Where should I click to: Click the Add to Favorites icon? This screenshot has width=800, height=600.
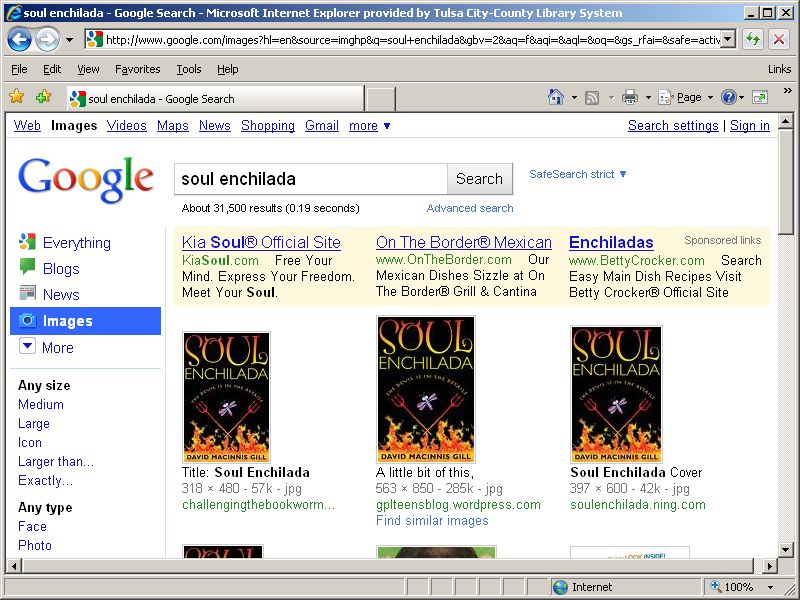[x=43, y=96]
